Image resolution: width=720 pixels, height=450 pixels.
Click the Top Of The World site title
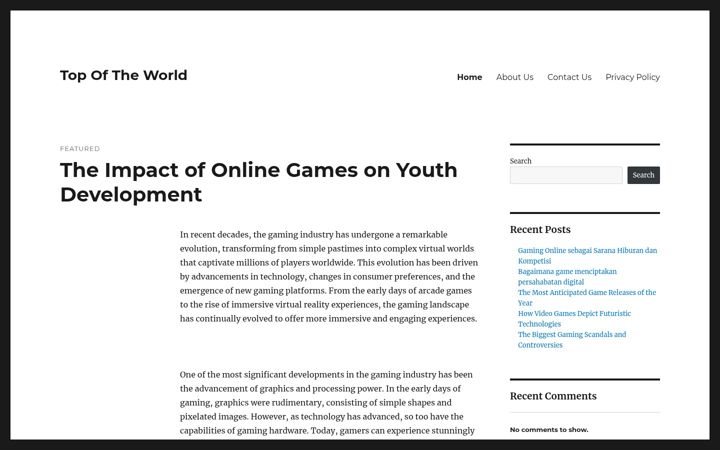click(x=124, y=75)
